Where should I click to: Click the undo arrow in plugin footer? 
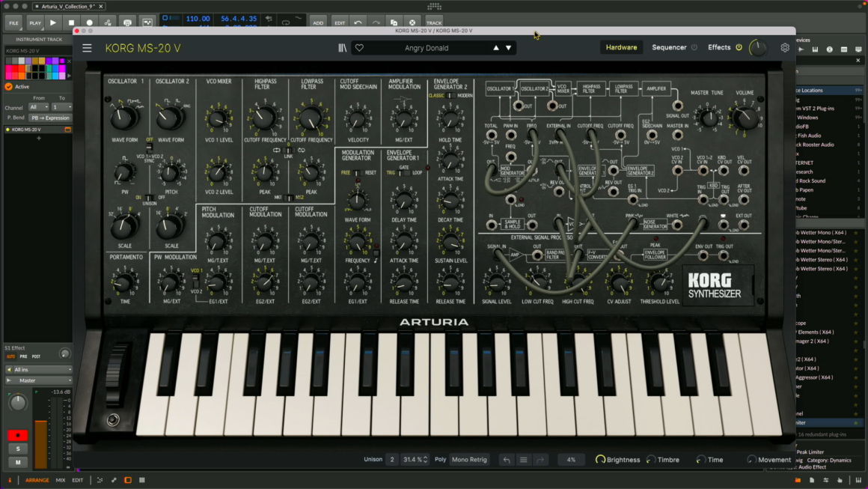(x=507, y=460)
